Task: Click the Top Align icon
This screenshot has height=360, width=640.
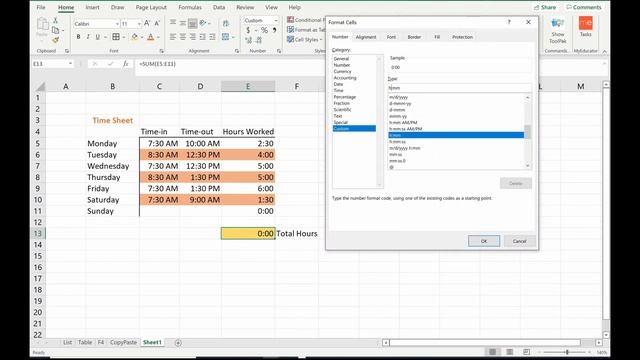Action: (x=173, y=23)
